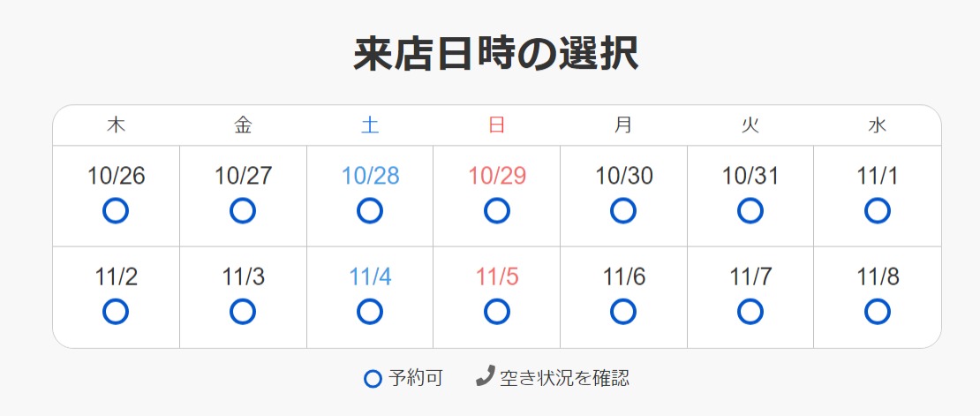The width and height of the screenshot is (980, 416).
Task: Select the circle icon for 11/2
Action: point(116,312)
